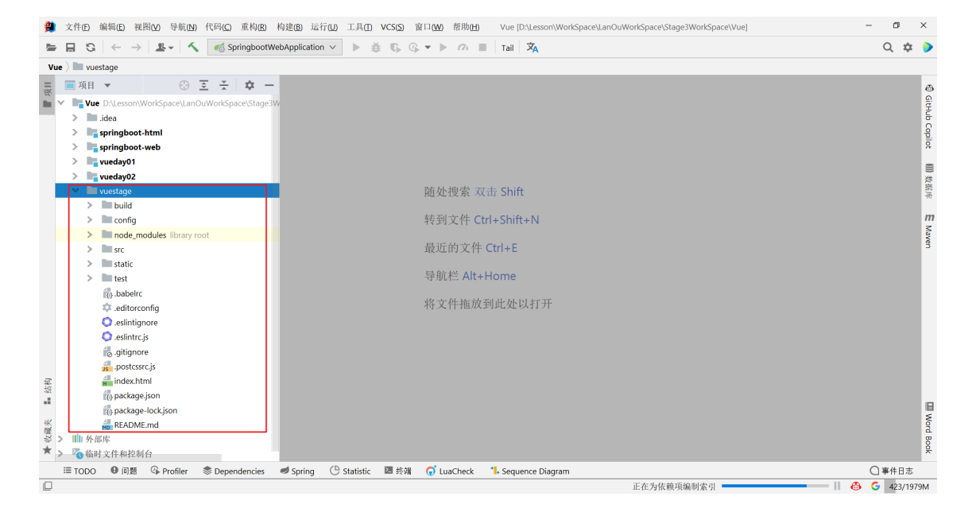Click the Back navigation arrow

pyautogui.click(x=116, y=48)
